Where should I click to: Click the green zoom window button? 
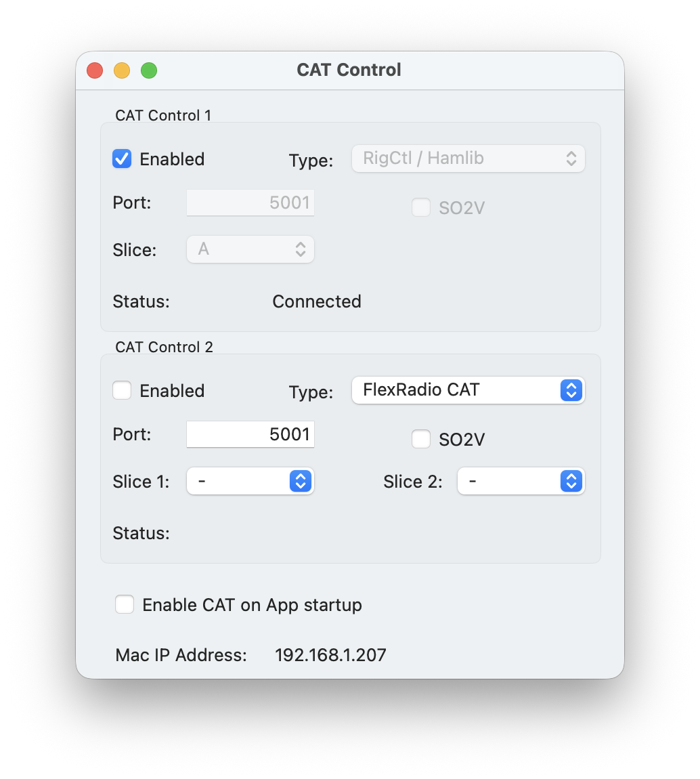click(x=149, y=70)
